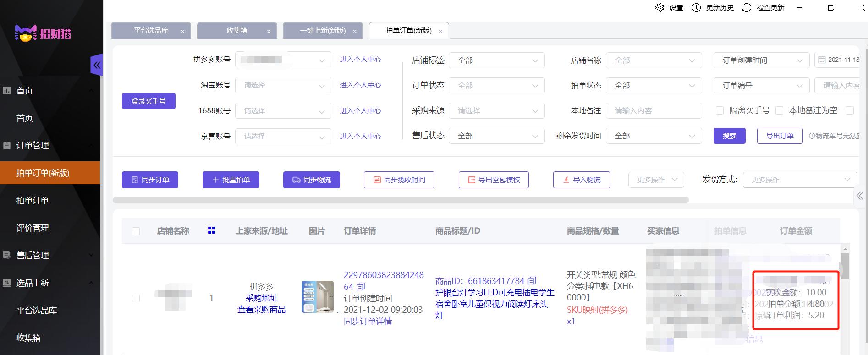
Task: Copy the order number with copy icon
Action: 361,287
